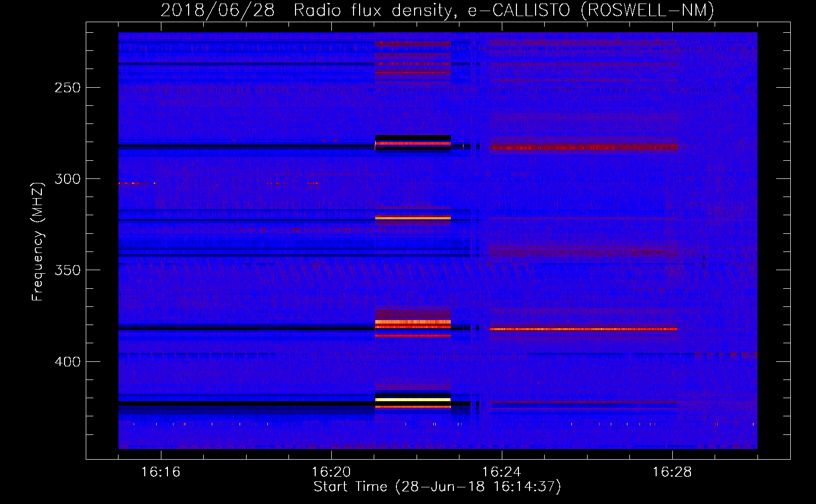
Task: Click the "Start Time (28-Jun-18 16:14:37)" label
Action: click(437, 487)
